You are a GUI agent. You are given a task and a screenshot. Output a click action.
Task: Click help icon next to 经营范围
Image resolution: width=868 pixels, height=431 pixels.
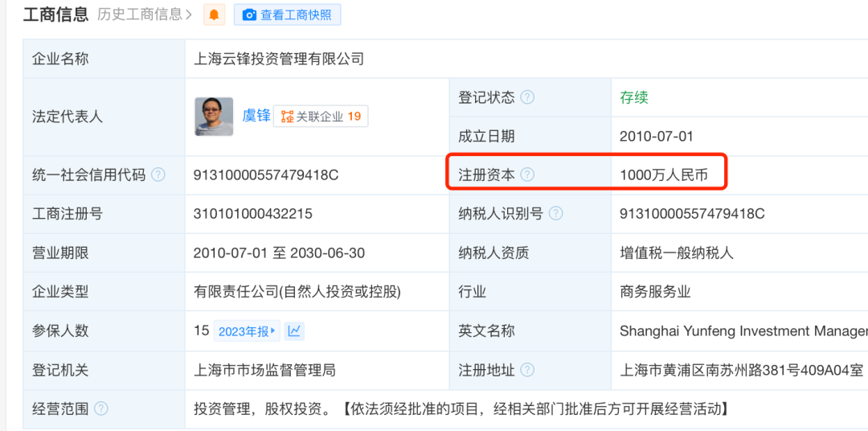pos(100,408)
